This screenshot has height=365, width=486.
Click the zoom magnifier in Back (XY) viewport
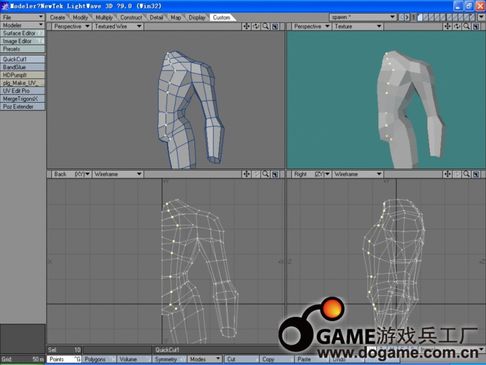coord(265,174)
